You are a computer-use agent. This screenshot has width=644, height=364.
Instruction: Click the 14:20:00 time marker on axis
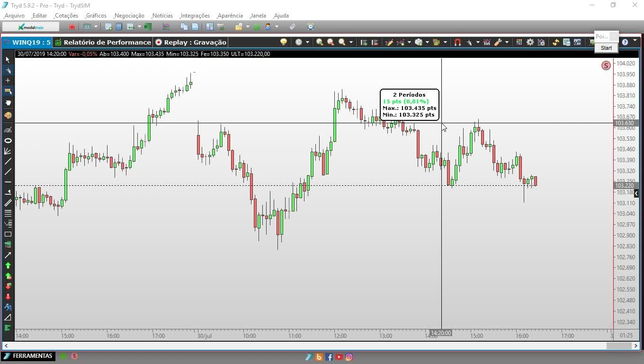(440, 333)
